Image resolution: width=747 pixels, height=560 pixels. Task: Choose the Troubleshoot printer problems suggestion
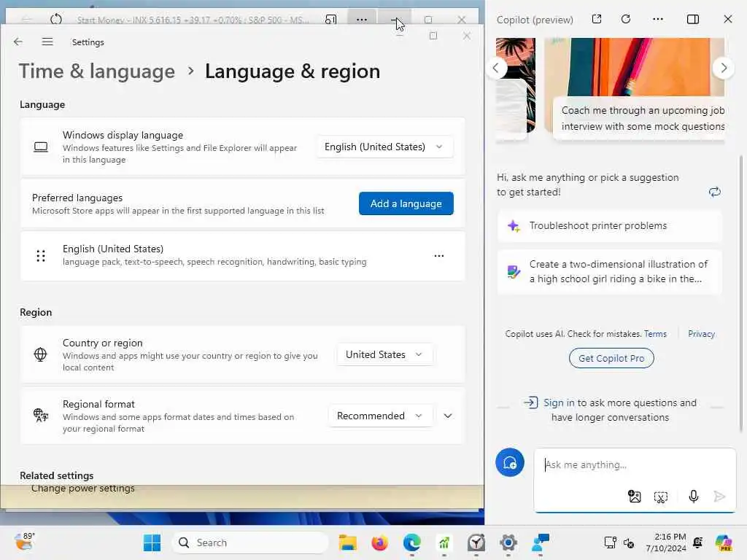pyautogui.click(x=609, y=226)
